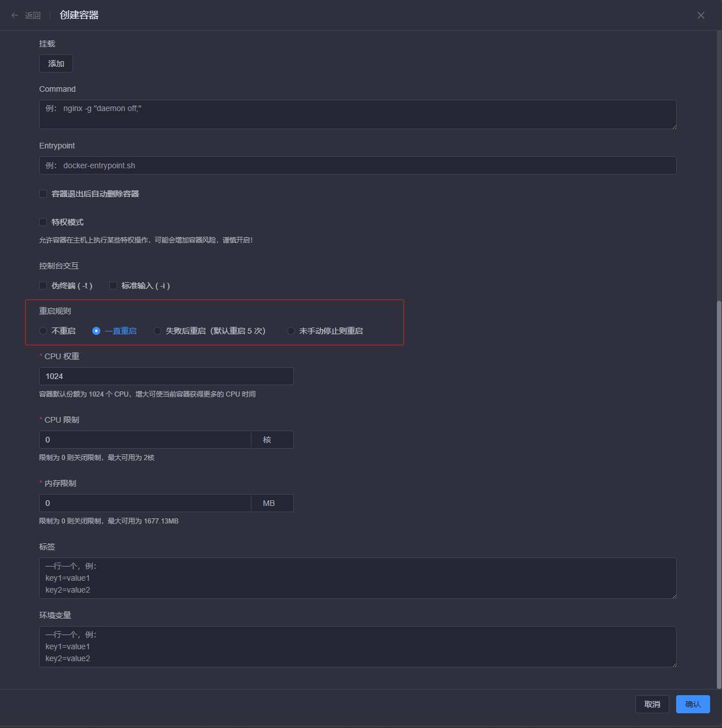Click the Entrypoint input field
The width and height of the screenshot is (722, 728).
[357, 165]
